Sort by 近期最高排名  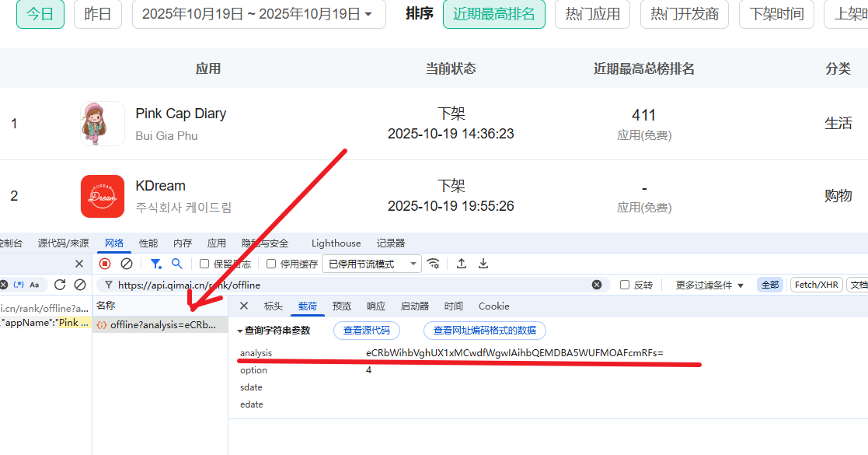point(494,14)
